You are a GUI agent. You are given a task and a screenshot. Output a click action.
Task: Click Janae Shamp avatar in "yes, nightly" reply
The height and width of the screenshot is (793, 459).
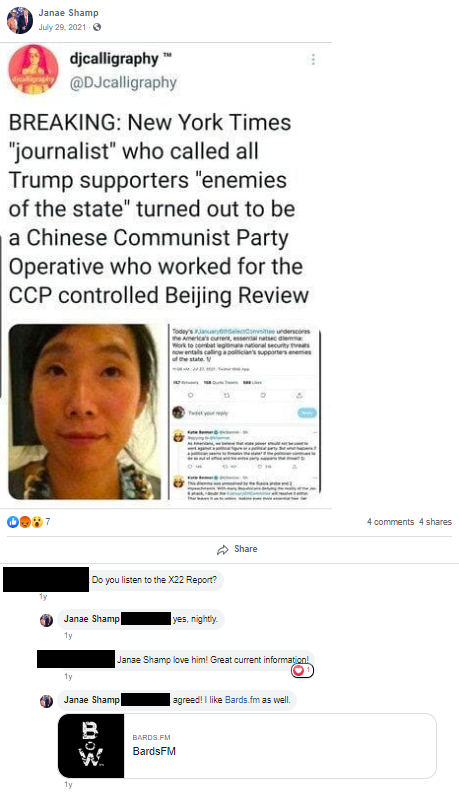[x=47, y=620]
